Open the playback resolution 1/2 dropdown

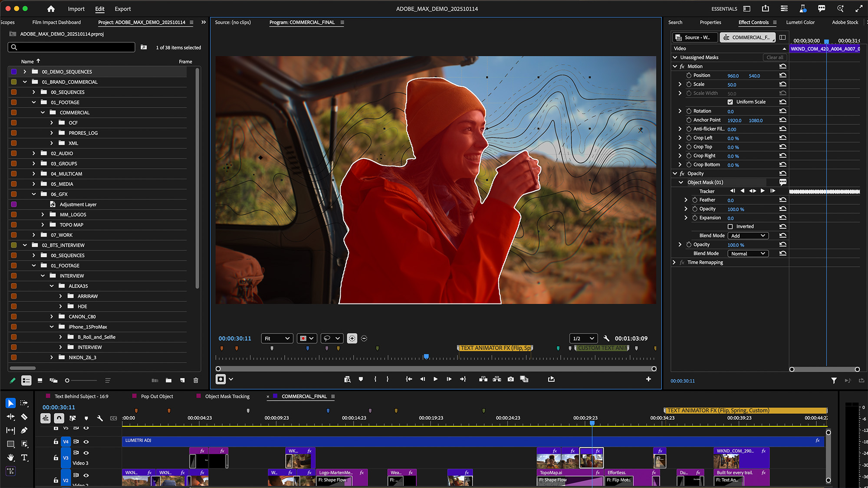[583, 338]
